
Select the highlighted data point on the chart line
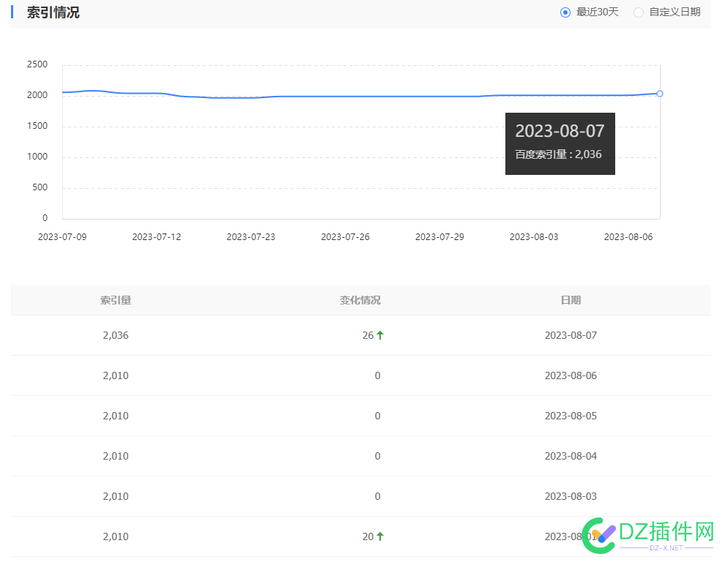point(659,94)
